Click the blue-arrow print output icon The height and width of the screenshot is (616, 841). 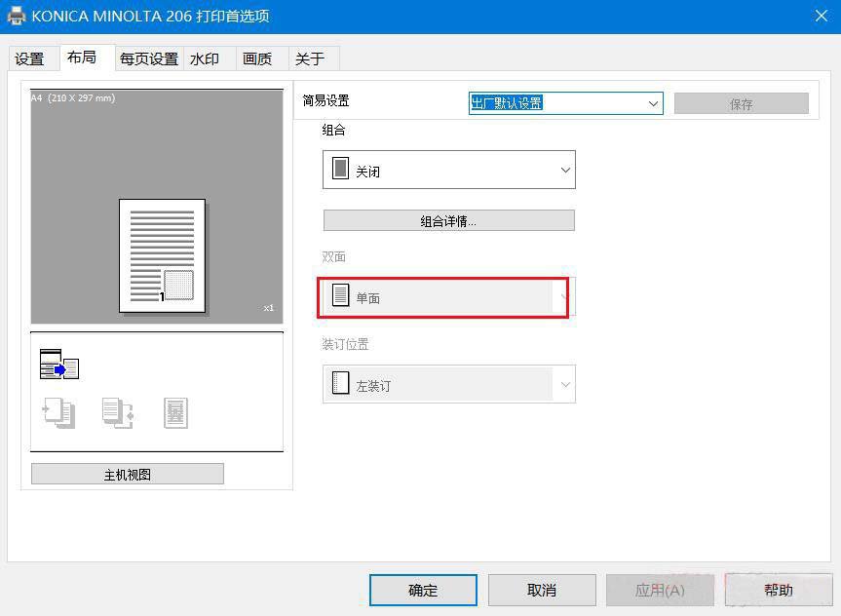click(x=59, y=365)
